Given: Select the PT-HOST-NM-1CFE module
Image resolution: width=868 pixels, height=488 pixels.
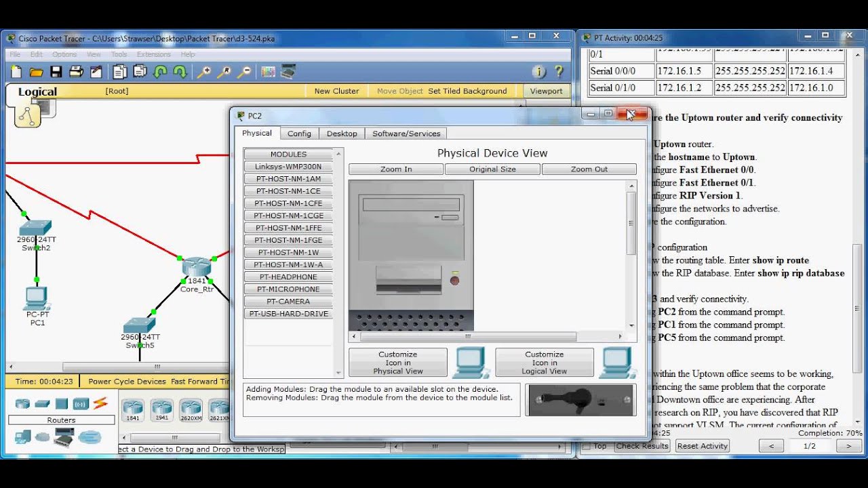Looking at the screenshot, I should click(x=288, y=203).
